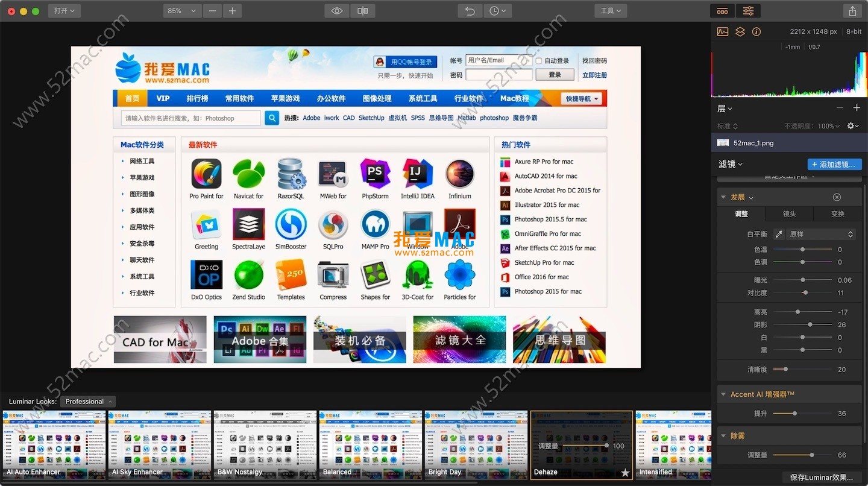Apply the B&W Nostalgy look
This screenshot has height=486, width=868.
pos(265,445)
